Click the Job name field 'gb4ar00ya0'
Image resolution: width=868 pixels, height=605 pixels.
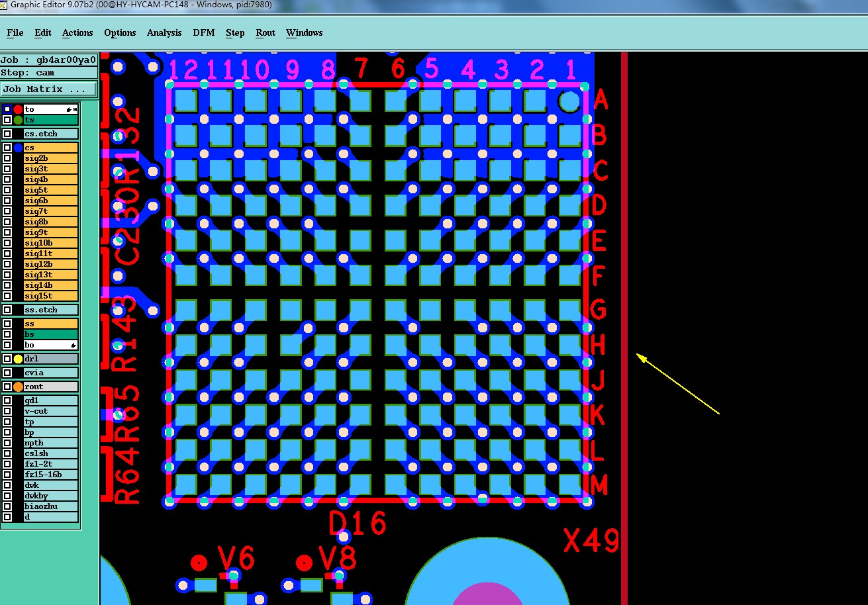[49, 60]
